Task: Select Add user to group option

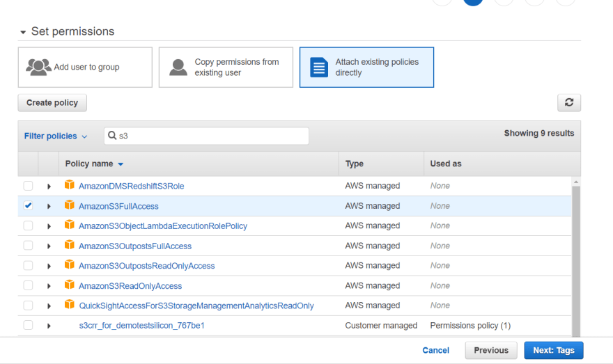Action: (85, 68)
